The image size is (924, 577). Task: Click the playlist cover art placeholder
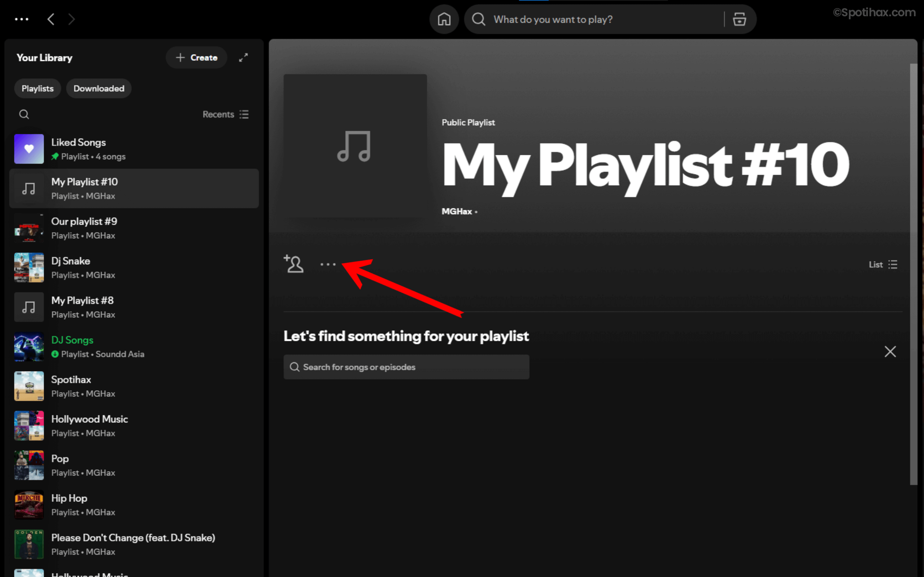[x=355, y=146]
